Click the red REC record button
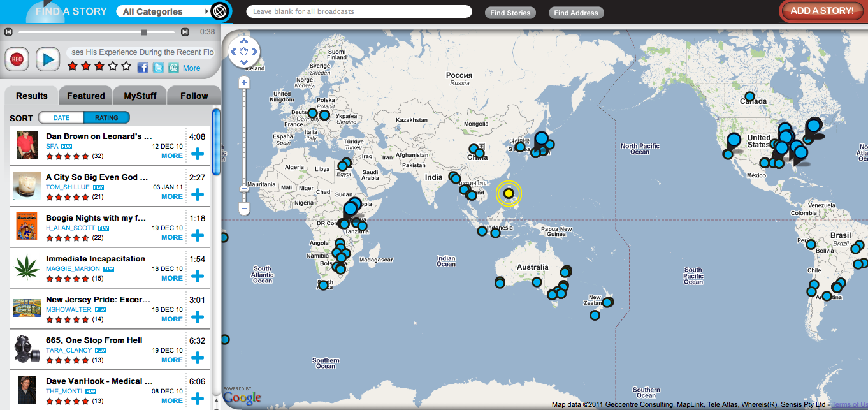 pos(17,59)
